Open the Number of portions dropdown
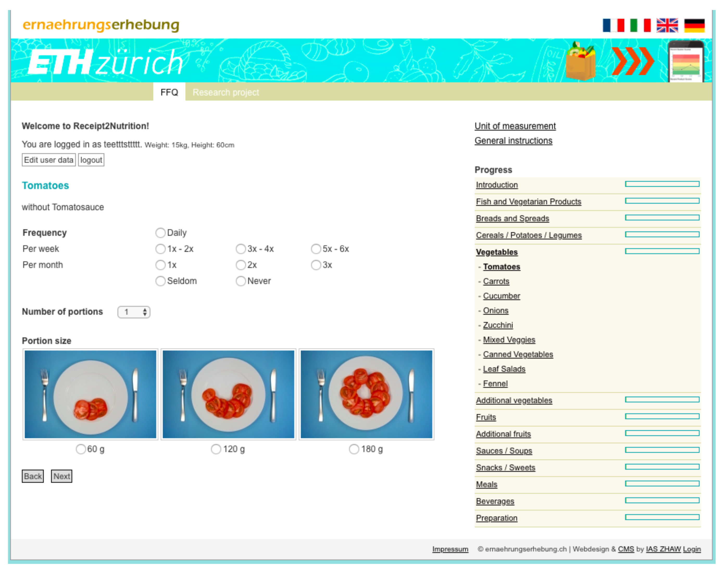 (x=134, y=312)
